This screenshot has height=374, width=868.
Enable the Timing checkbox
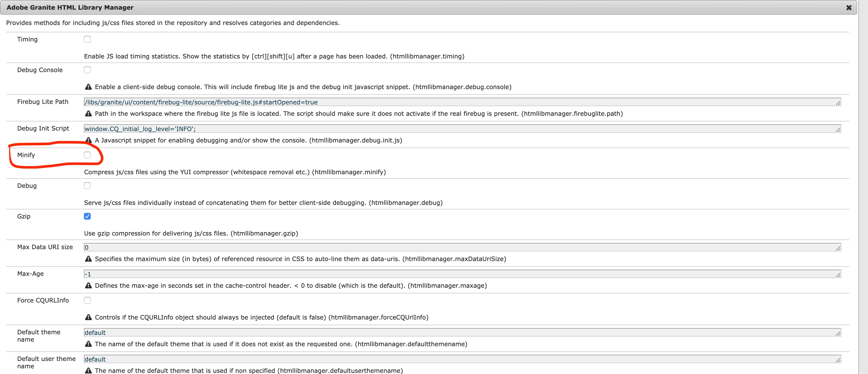click(87, 39)
